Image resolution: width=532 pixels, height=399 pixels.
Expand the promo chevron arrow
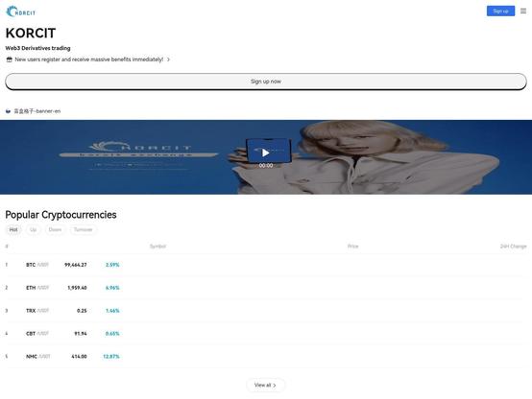click(168, 59)
